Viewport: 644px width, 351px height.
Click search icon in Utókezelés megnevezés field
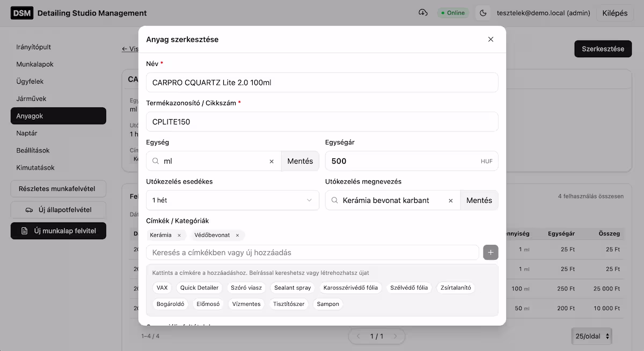click(x=335, y=200)
